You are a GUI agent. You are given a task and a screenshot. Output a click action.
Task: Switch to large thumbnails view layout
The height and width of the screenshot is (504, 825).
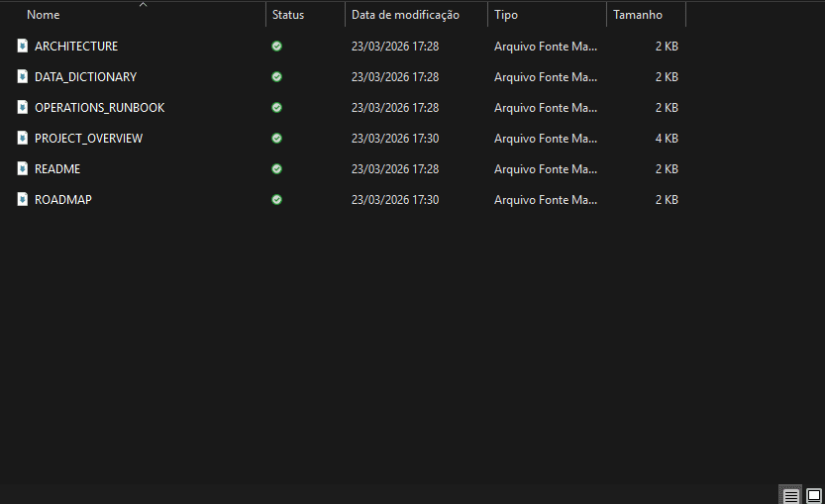(813, 495)
